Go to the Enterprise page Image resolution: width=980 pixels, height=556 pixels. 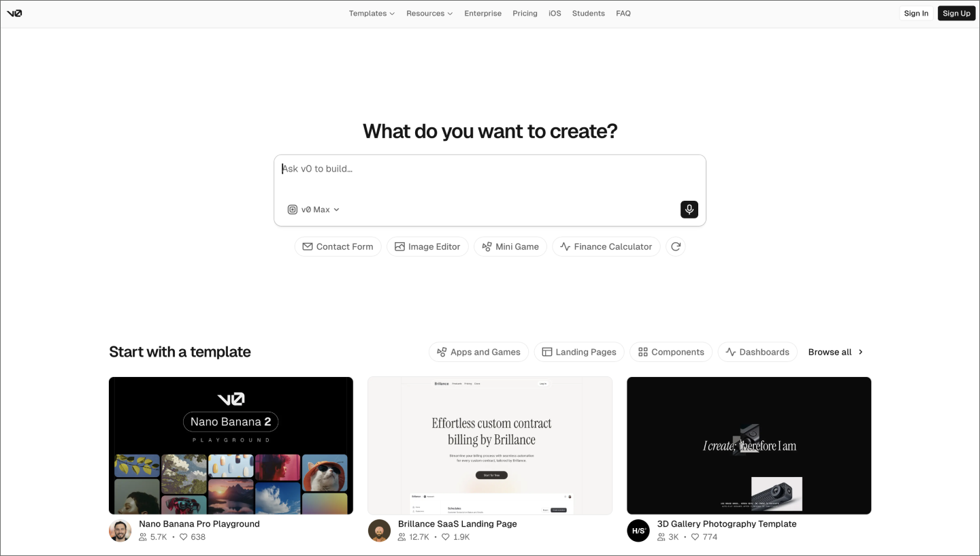coord(483,13)
